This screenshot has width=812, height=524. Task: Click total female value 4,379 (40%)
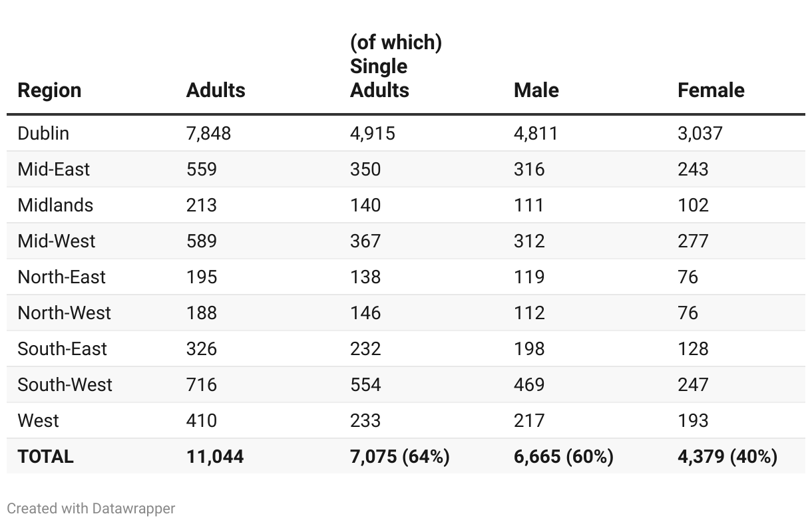727,457
